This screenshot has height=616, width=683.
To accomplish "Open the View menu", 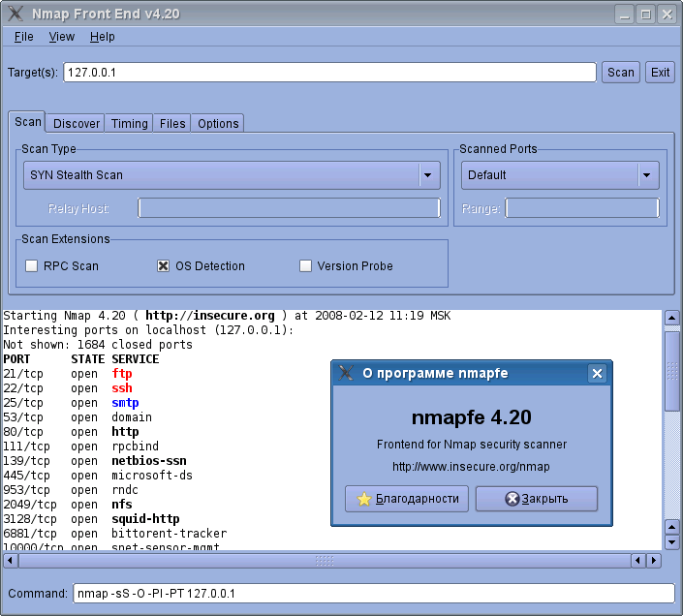I will pos(61,37).
